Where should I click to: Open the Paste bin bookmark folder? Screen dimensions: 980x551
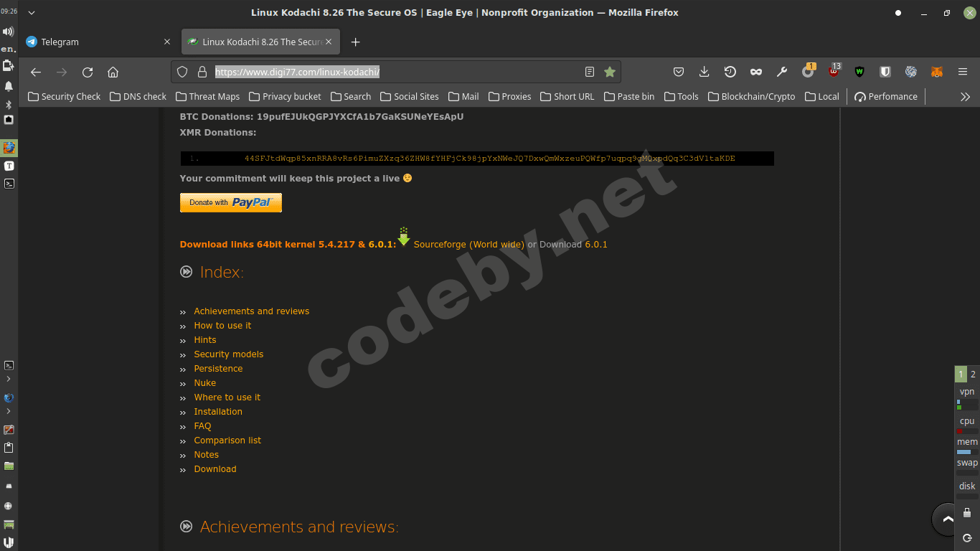click(x=629, y=97)
